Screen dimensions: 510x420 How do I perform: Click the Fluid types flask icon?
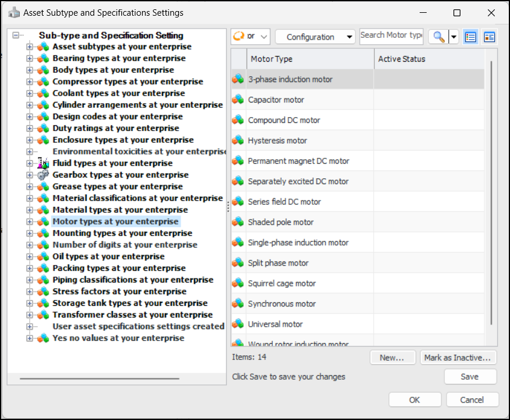tap(43, 163)
